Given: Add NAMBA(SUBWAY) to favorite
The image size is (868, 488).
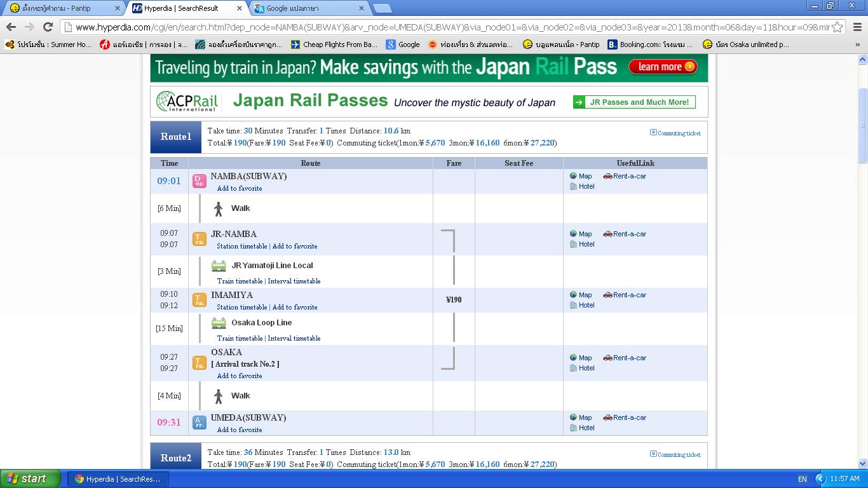Looking at the screenshot, I should [x=240, y=188].
